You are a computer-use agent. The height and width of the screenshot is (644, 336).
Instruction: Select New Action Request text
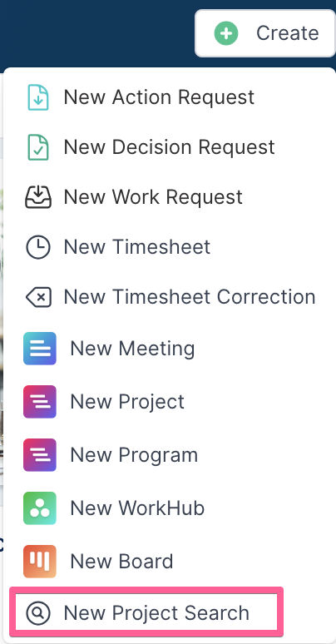click(159, 97)
